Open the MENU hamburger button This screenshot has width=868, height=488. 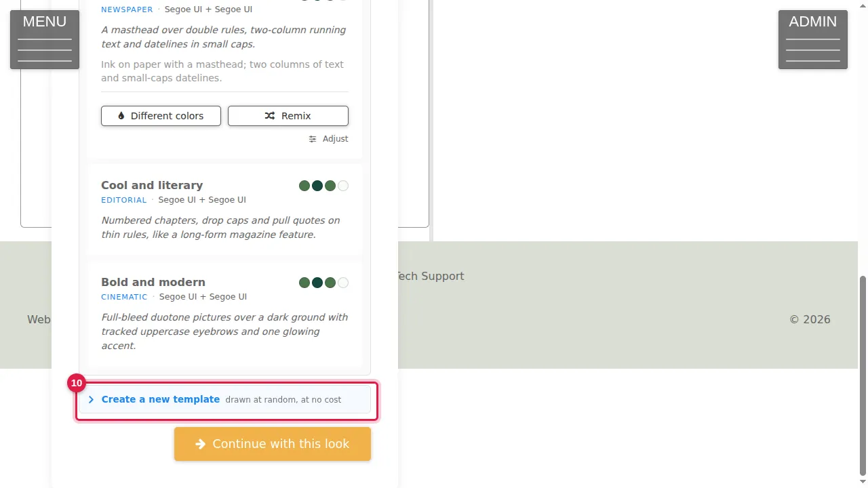[45, 40]
